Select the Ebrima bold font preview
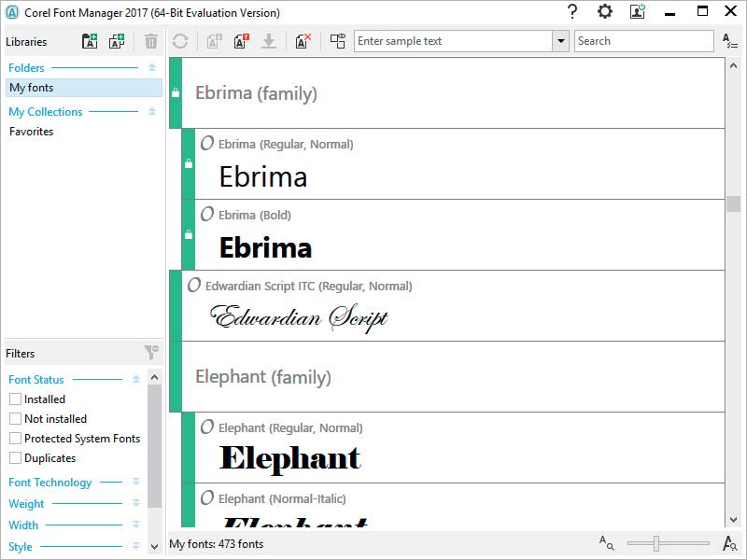 point(265,247)
